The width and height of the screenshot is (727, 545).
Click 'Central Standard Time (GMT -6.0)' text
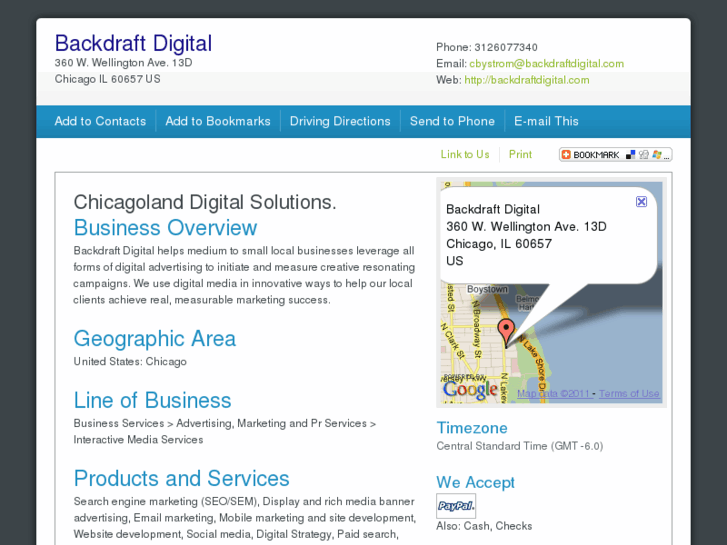[x=519, y=446]
